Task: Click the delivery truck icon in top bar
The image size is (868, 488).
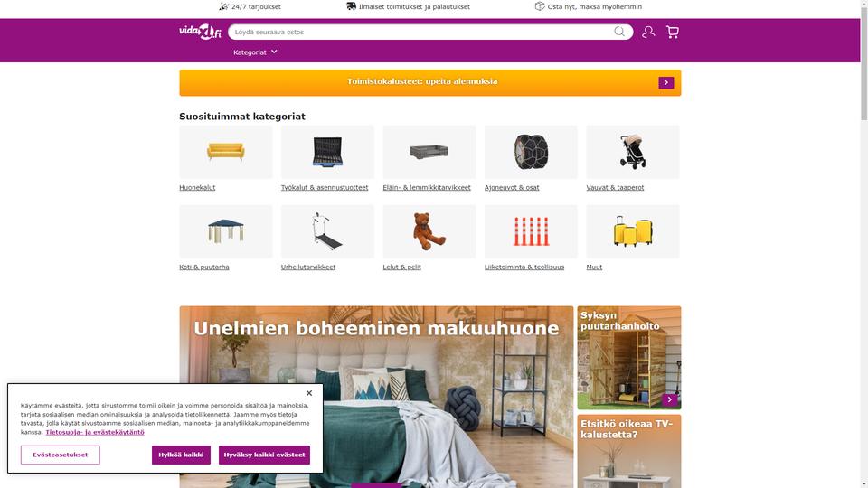Action: [x=351, y=6]
